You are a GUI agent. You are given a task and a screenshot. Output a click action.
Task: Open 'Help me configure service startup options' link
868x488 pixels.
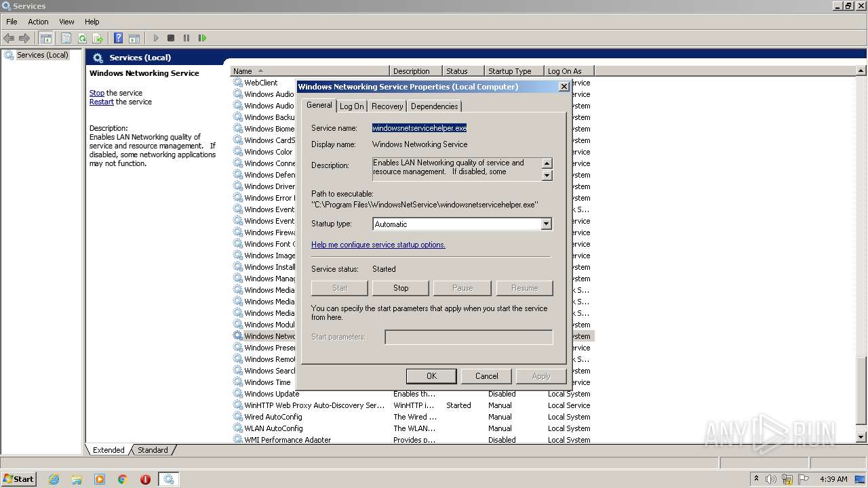point(378,245)
